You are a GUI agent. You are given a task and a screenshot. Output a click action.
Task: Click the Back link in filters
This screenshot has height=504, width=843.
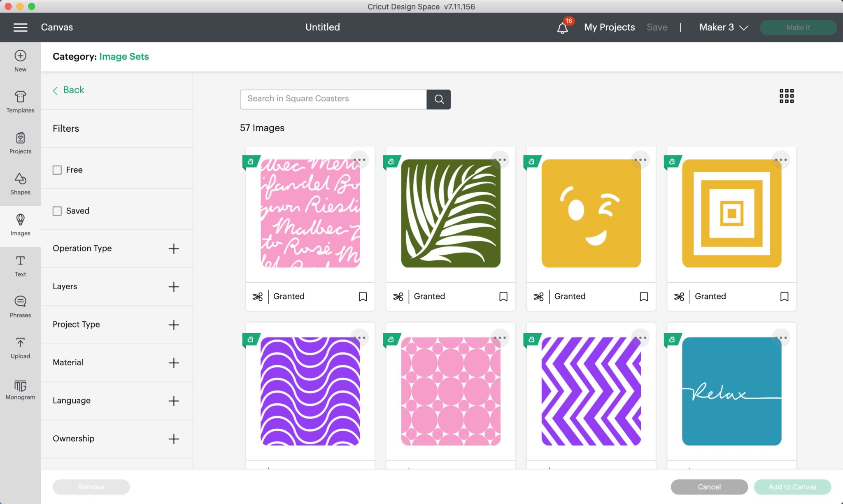(69, 90)
